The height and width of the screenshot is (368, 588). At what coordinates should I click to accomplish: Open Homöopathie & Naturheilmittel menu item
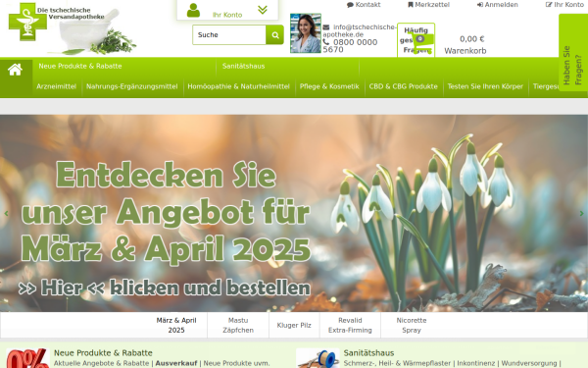238,86
